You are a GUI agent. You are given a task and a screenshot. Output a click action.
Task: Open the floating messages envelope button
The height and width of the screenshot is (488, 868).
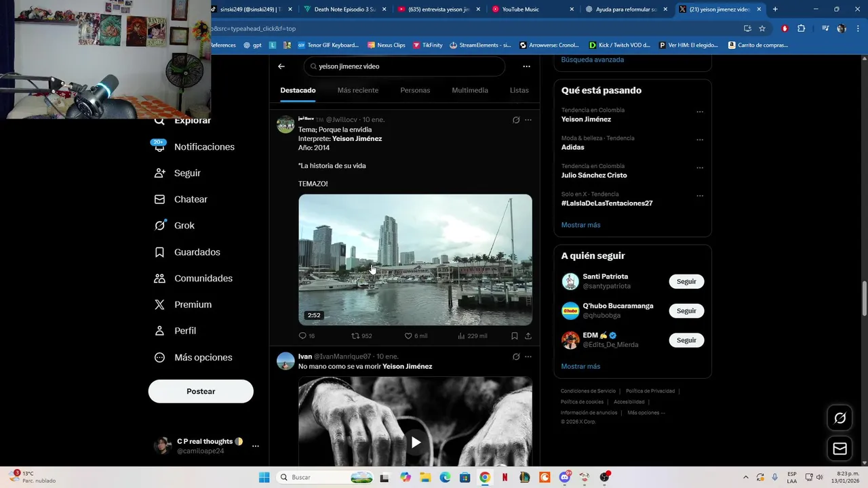(x=840, y=449)
